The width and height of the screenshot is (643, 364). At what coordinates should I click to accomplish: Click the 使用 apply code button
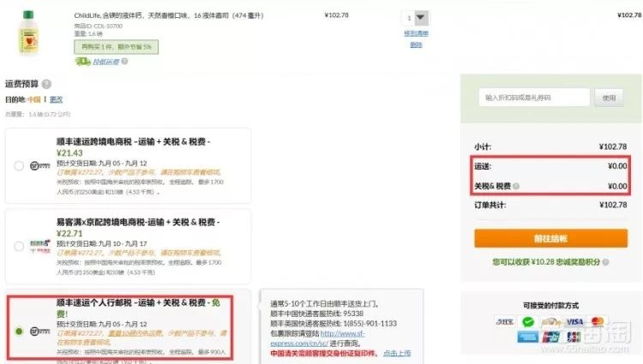coord(609,98)
